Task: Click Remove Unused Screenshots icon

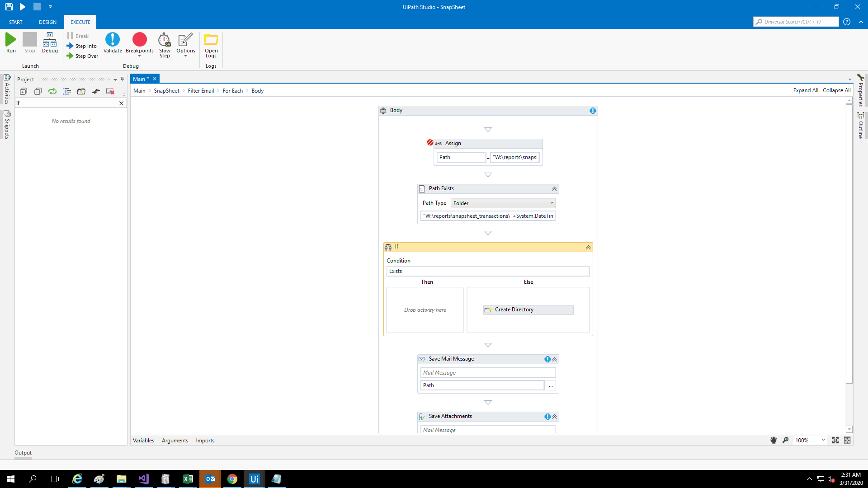Action: (x=110, y=91)
